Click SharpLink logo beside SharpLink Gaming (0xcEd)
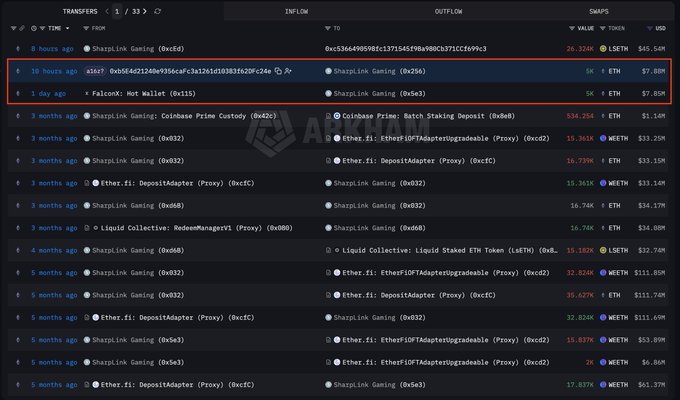The height and width of the screenshot is (400, 680). (87, 49)
